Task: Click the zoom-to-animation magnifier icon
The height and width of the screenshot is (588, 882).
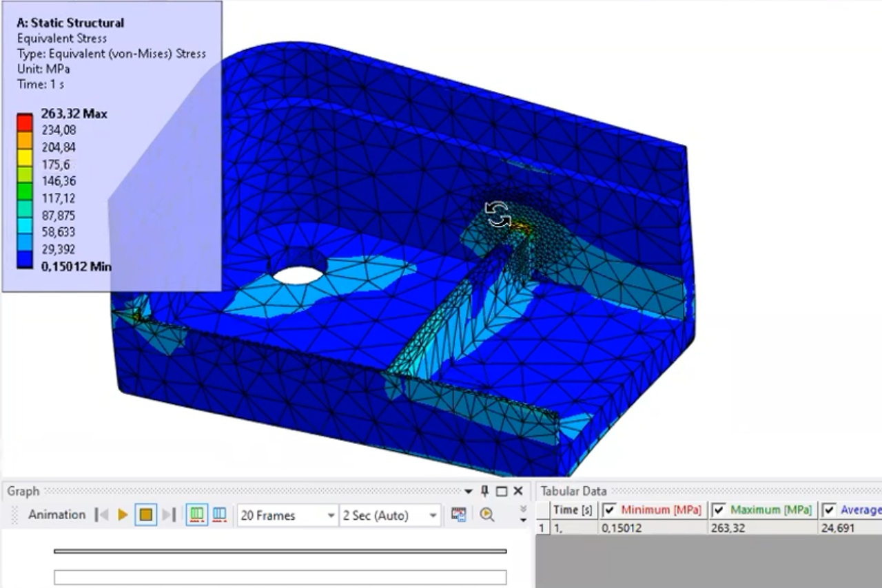Action: pos(487,515)
